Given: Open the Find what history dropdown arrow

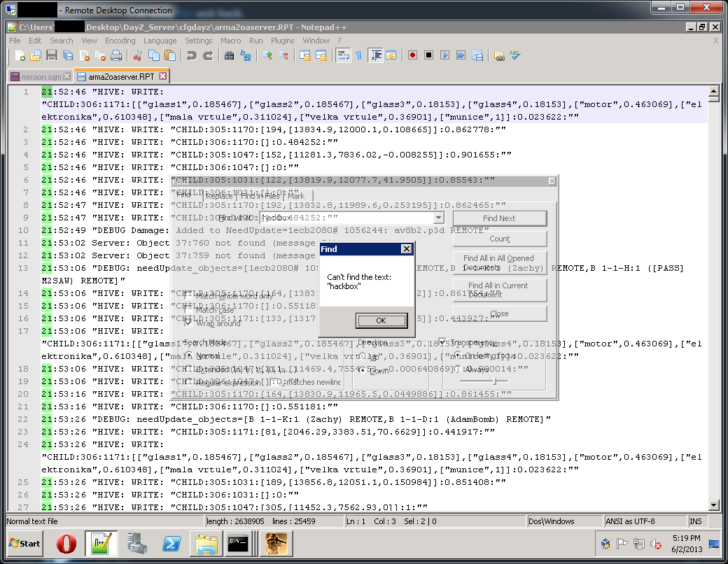Looking at the screenshot, I should click(x=438, y=217).
